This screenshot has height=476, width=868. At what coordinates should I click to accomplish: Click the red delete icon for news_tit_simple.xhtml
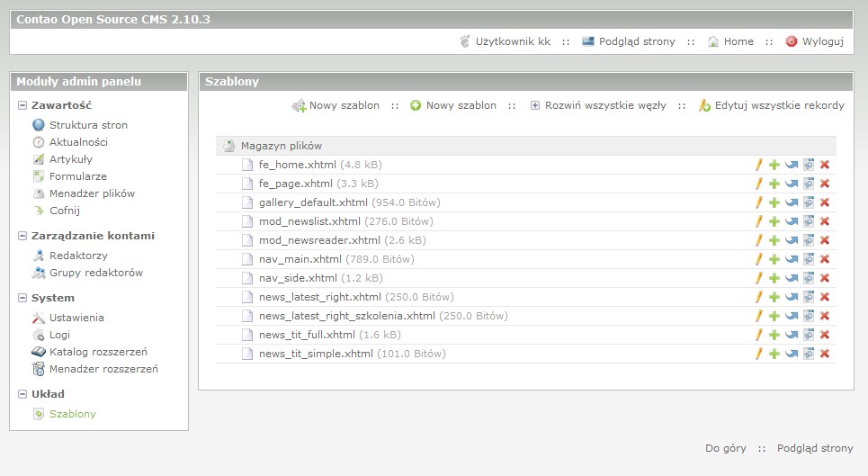point(825,354)
